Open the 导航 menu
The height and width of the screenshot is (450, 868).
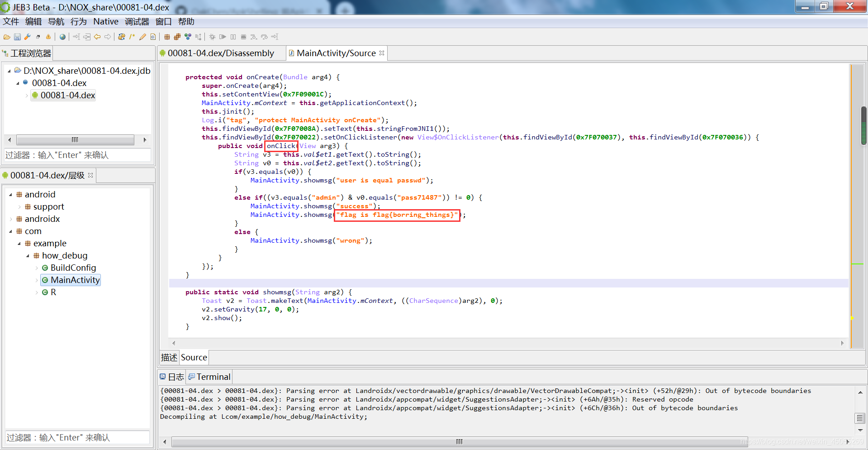tap(56, 22)
